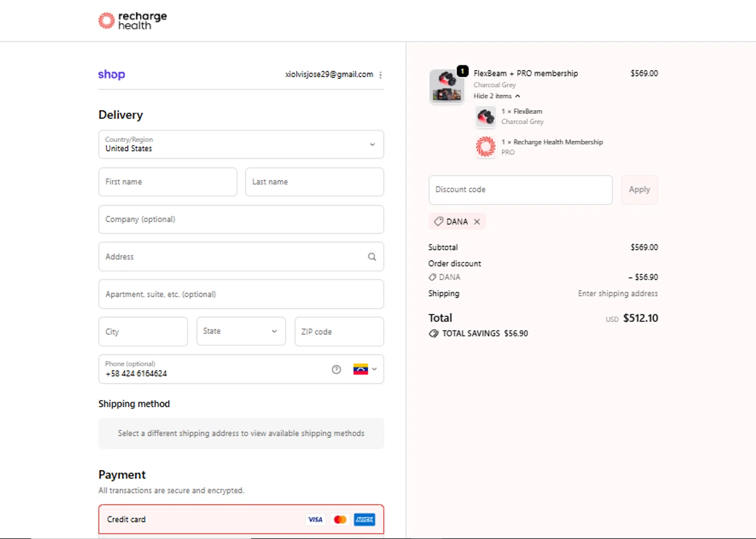
Task: Click the Address input field
Action: click(x=241, y=256)
